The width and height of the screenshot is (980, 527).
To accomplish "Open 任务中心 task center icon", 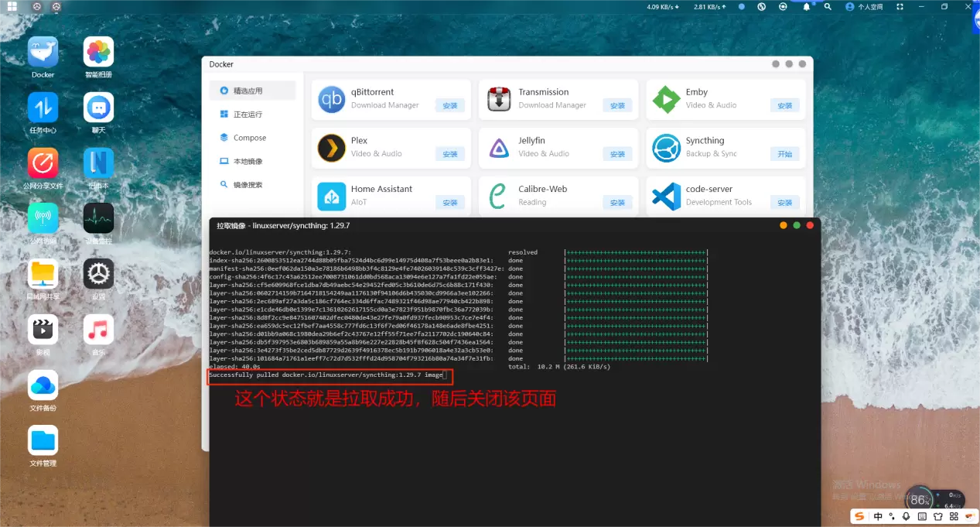I will [x=43, y=108].
